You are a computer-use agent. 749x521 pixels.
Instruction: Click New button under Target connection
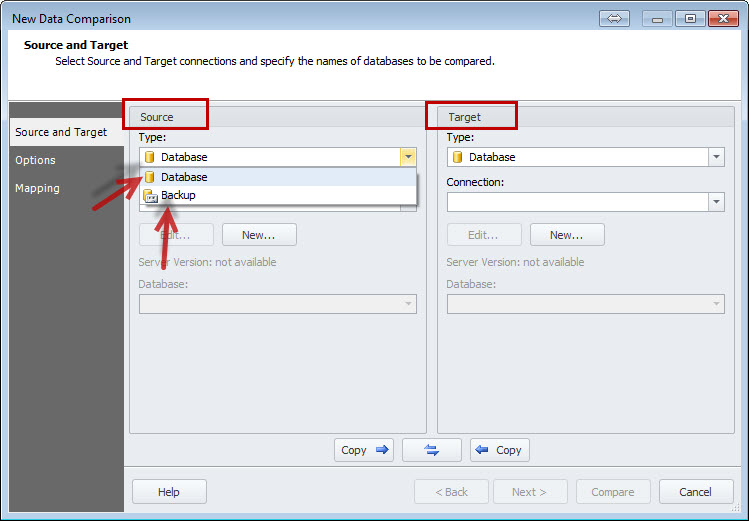567,235
